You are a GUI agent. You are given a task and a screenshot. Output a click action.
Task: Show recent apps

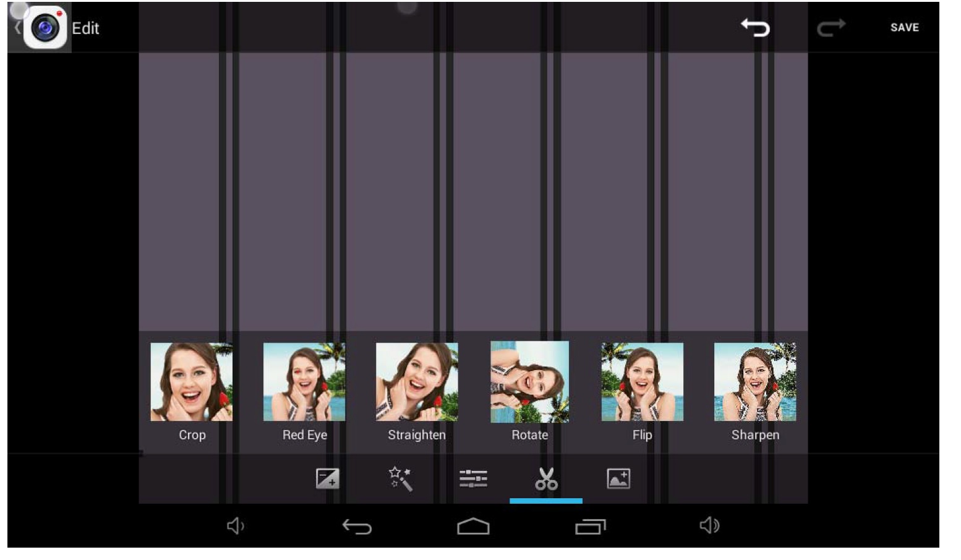point(590,526)
